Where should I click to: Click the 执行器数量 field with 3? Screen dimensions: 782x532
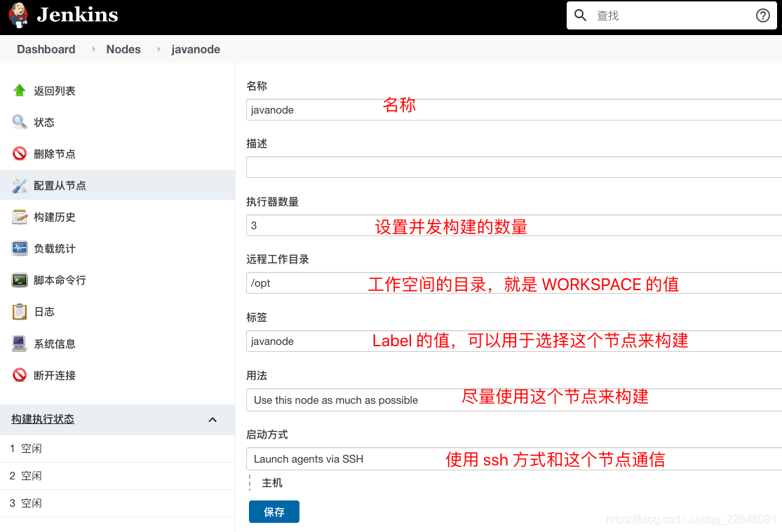pyautogui.click(x=513, y=226)
